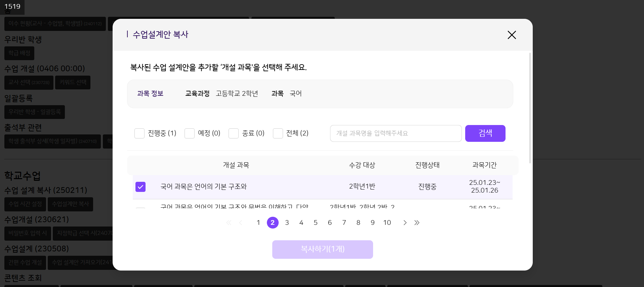Click the 복사하기(1개) button
Viewport: 644px width, 287px height.
point(322,249)
